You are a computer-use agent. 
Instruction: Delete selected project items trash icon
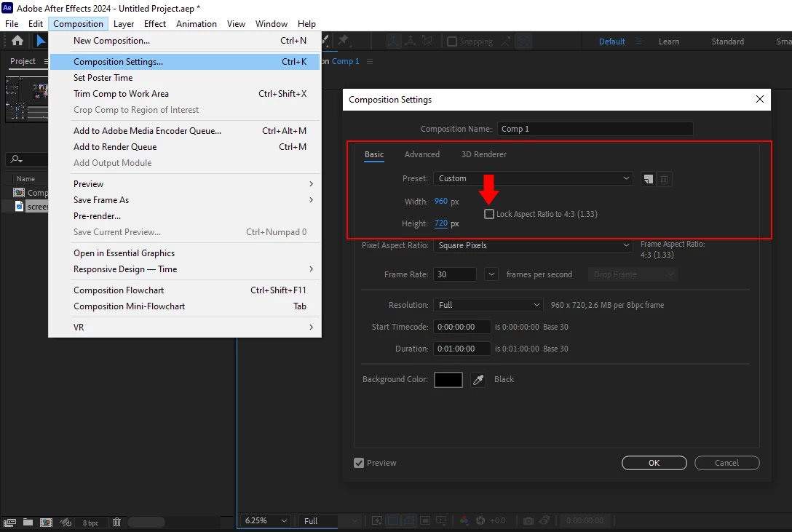(x=116, y=522)
